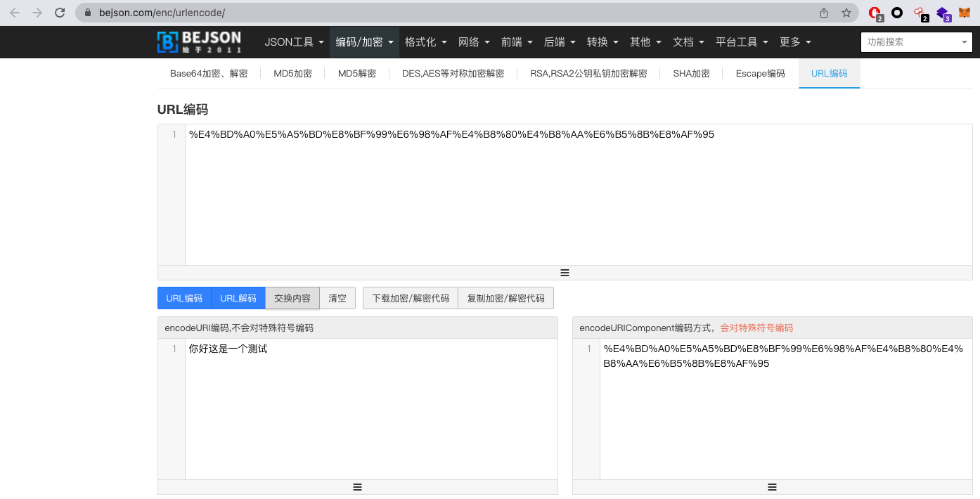Click the 交换内容 button

click(x=292, y=298)
